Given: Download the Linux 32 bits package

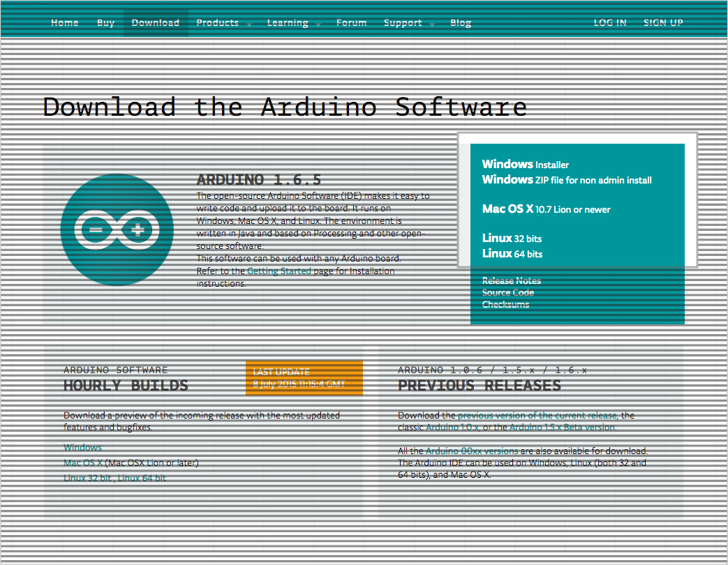Looking at the screenshot, I should 512,238.
